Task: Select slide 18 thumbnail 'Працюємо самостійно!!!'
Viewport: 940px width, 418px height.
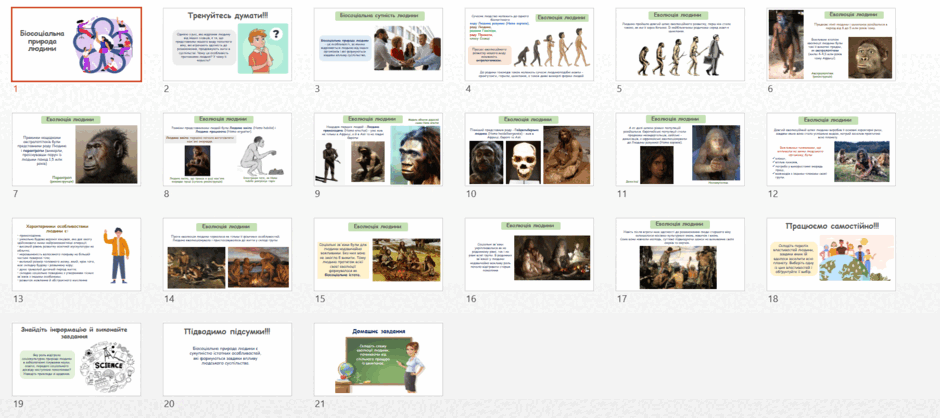Action: [831, 254]
